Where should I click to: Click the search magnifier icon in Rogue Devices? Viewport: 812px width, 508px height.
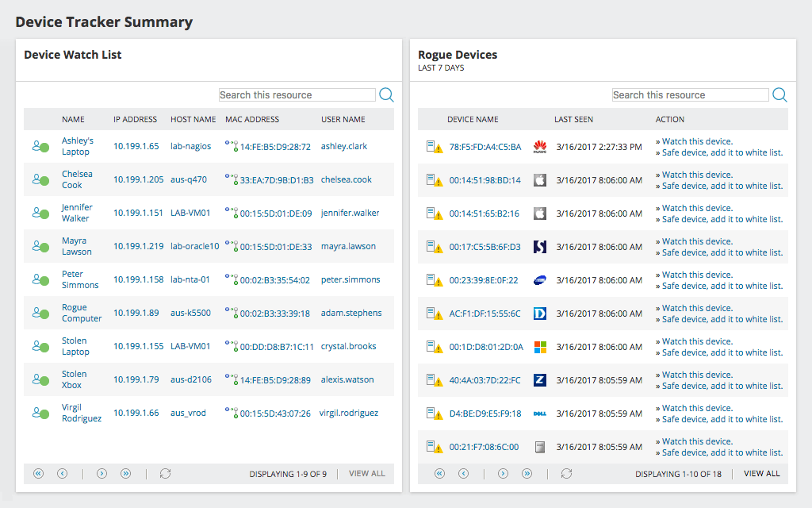779,94
